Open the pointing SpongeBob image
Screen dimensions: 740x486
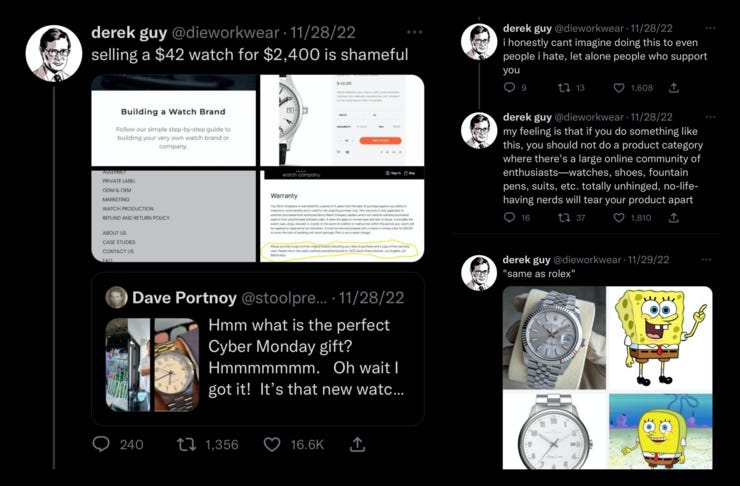click(660, 338)
